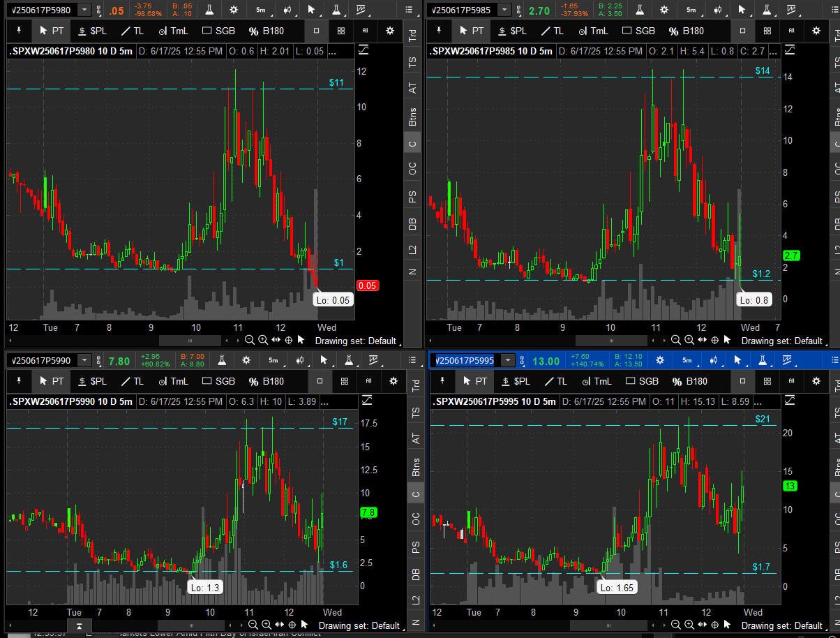The height and width of the screenshot is (638, 840).
Task: Open the Drawing set: Default menu on the P5985 chart
Action: pyautogui.click(x=781, y=341)
